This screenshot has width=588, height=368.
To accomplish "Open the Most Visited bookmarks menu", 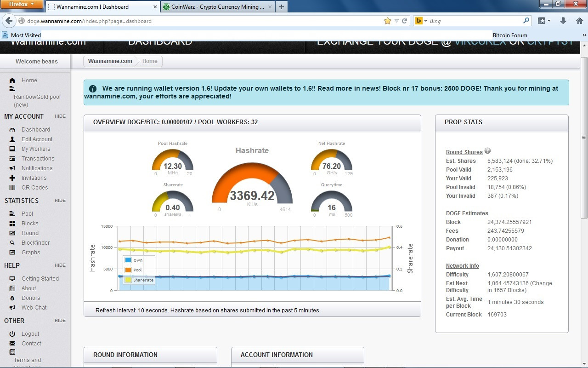I will [x=22, y=35].
